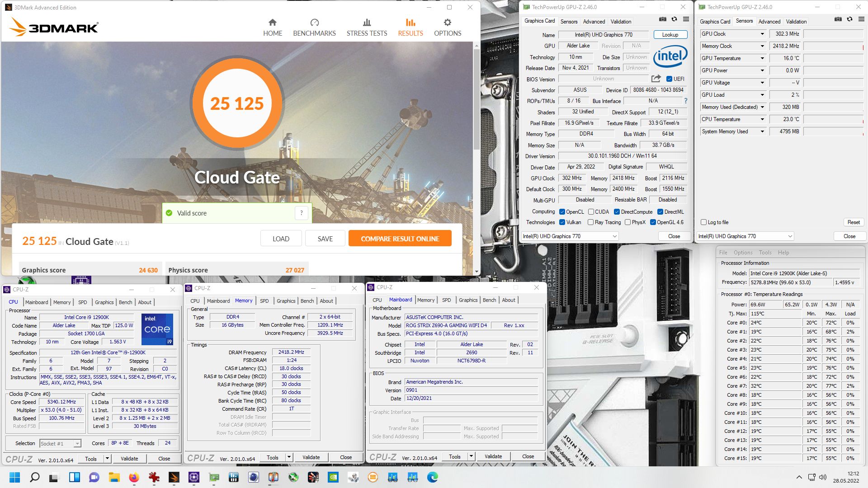The height and width of the screenshot is (488, 868).
Task: Click LOAD button in 3DMark
Action: click(281, 239)
